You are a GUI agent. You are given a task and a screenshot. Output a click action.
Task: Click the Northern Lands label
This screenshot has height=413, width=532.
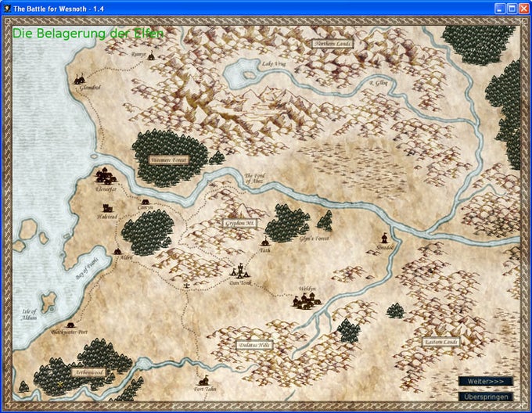[332, 44]
